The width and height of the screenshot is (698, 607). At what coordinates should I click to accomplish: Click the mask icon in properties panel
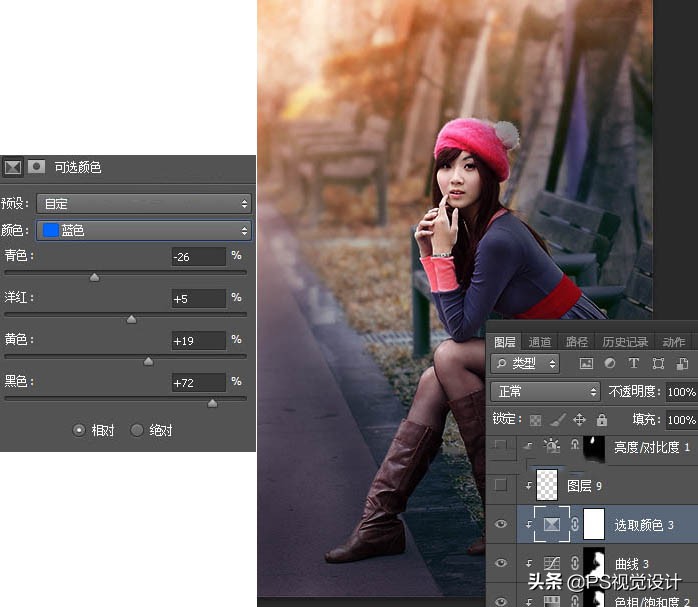coord(36,167)
